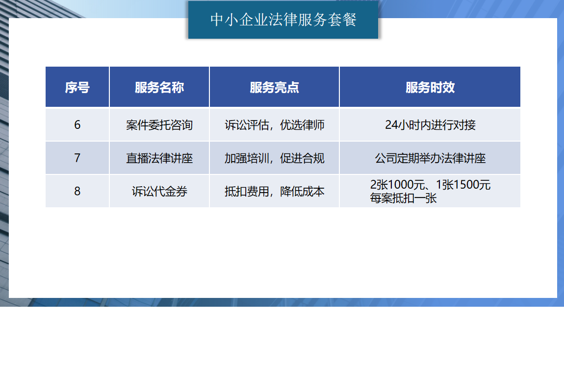
Task: Click the 24小时内进行对接 cell
Action: pyautogui.click(x=430, y=124)
